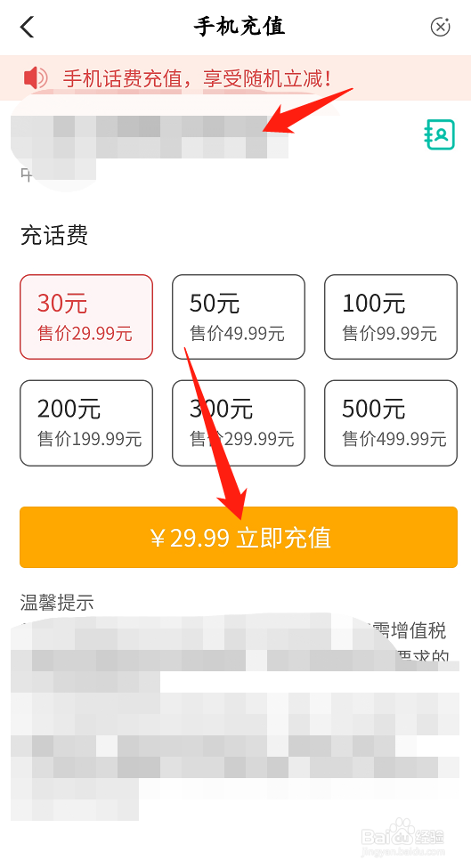This screenshot has width=471, height=868.
Task: Open the contacts address book icon
Action: pos(440,134)
